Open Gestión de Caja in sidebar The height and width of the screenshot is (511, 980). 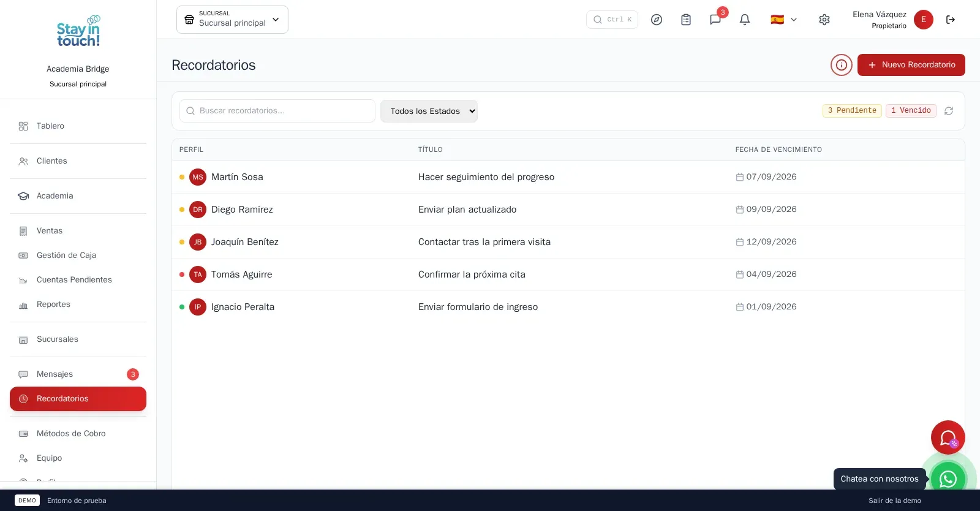pyautogui.click(x=78, y=255)
